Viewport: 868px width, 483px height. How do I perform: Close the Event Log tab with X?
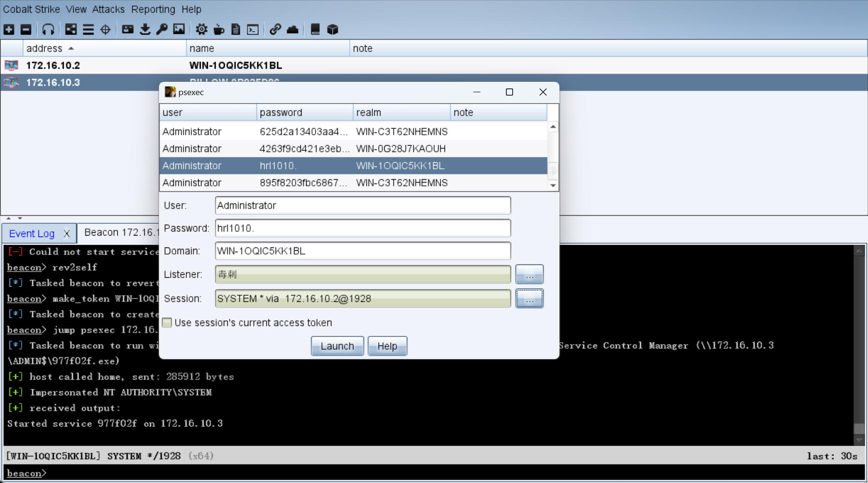click(x=67, y=233)
